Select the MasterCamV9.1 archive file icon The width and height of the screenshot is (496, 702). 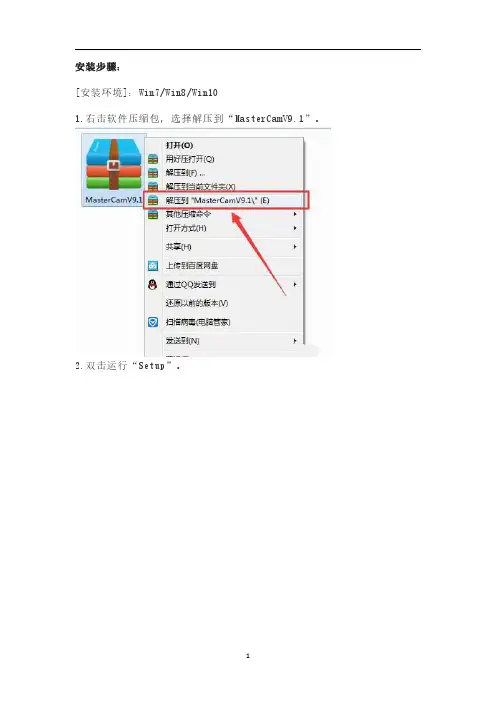click(114, 164)
